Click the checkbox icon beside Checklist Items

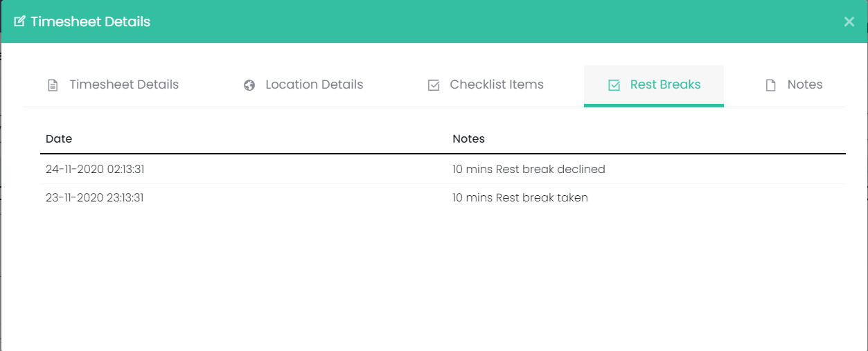point(434,85)
